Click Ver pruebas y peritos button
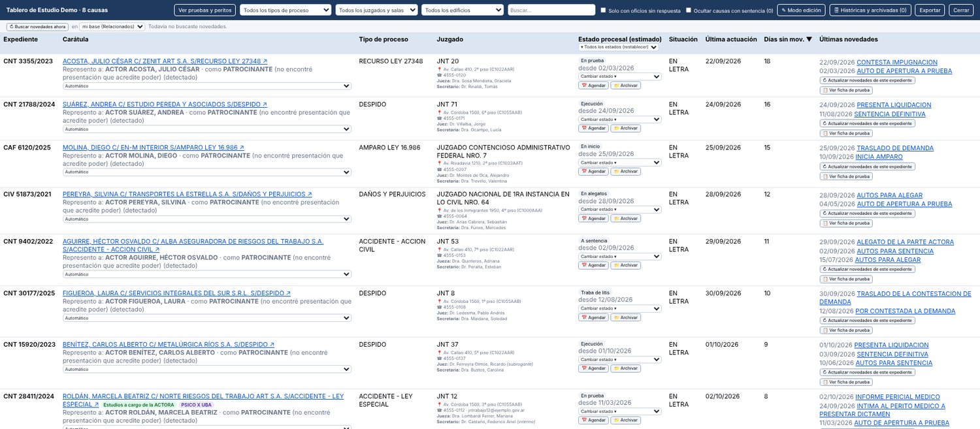The height and width of the screenshot is (429, 980). (204, 10)
